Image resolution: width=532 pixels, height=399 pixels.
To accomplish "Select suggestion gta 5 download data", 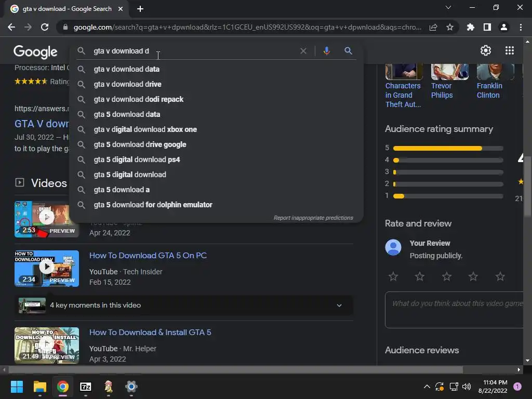I will [216, 114].
